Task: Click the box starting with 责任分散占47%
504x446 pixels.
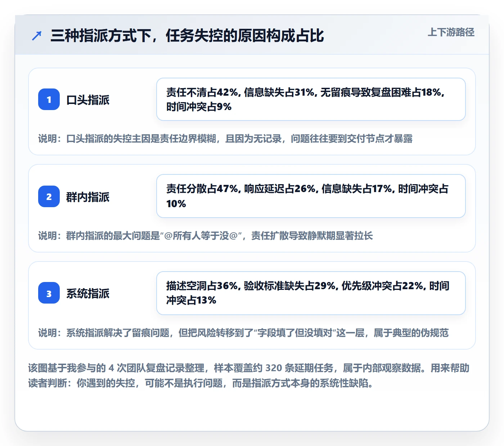Action: 311,196
